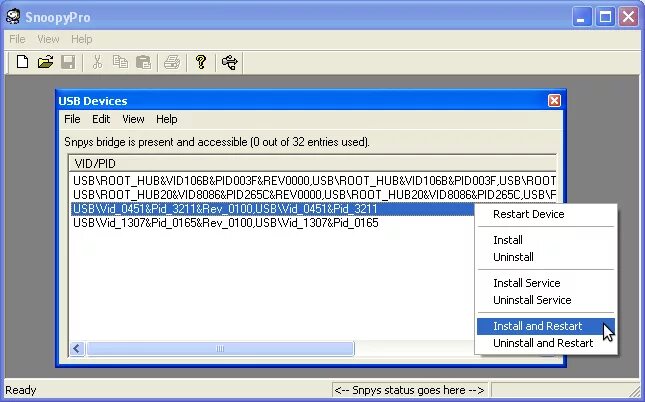
Task: Click the Help question mark icon
Action: (x=201, y=62)
